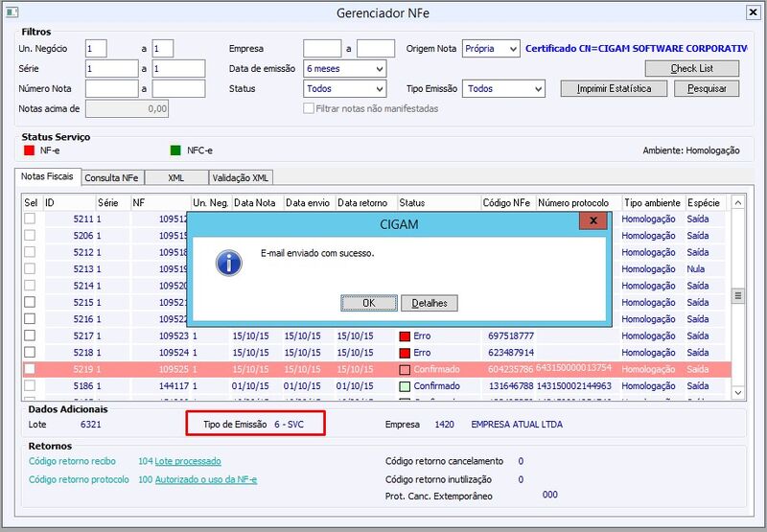The width and height of the screenshot is (767, 532).
Task: Click the Check List button
Action: tap(691, 68)
